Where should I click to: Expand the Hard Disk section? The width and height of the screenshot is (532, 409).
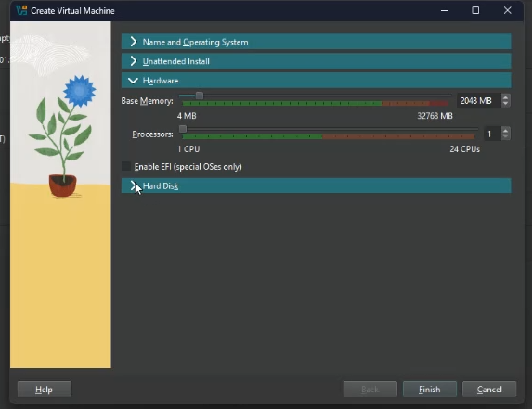click(317, 185)
